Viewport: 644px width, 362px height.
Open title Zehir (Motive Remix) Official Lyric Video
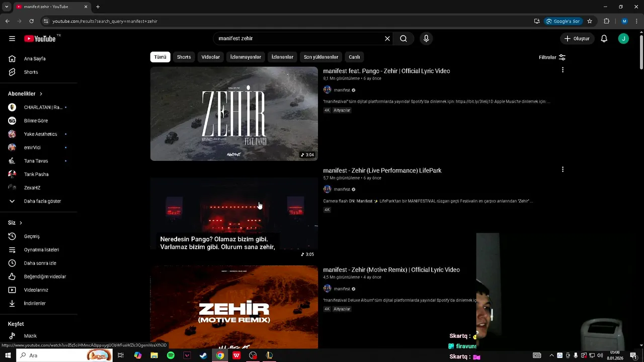[x=391, y=270]
